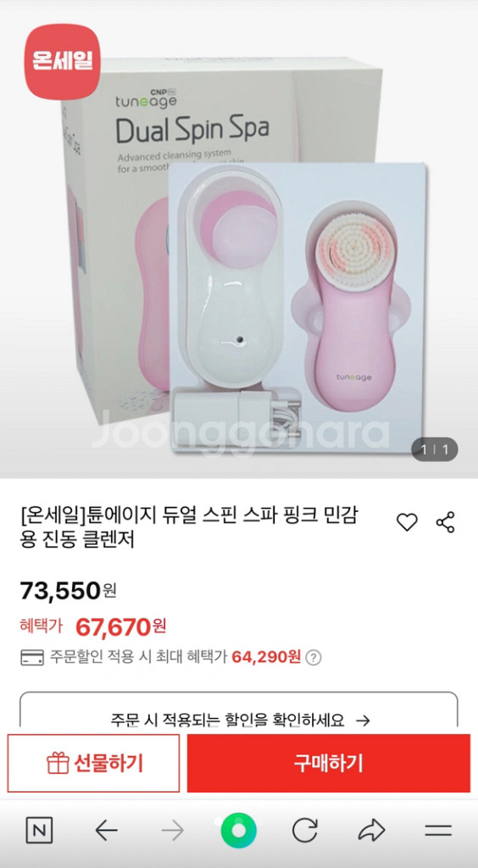Go back with browser left arrow
The image size is (478, 868).
[x=106, y=830]
